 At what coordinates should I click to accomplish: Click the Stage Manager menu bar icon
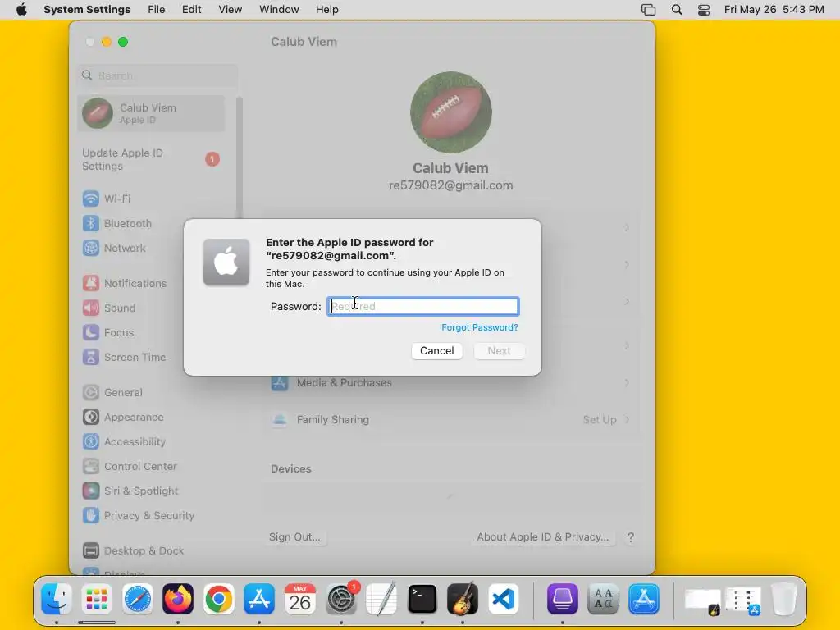(648, 10)
